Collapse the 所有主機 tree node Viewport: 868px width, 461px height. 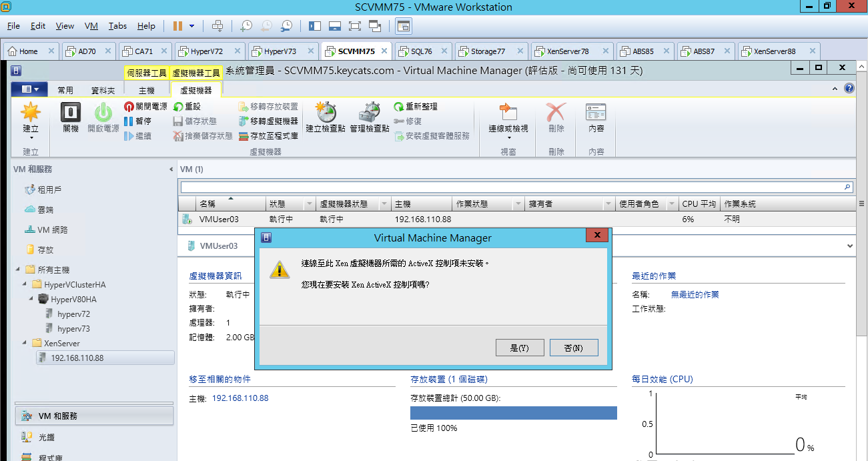click(x=17, y=270)
